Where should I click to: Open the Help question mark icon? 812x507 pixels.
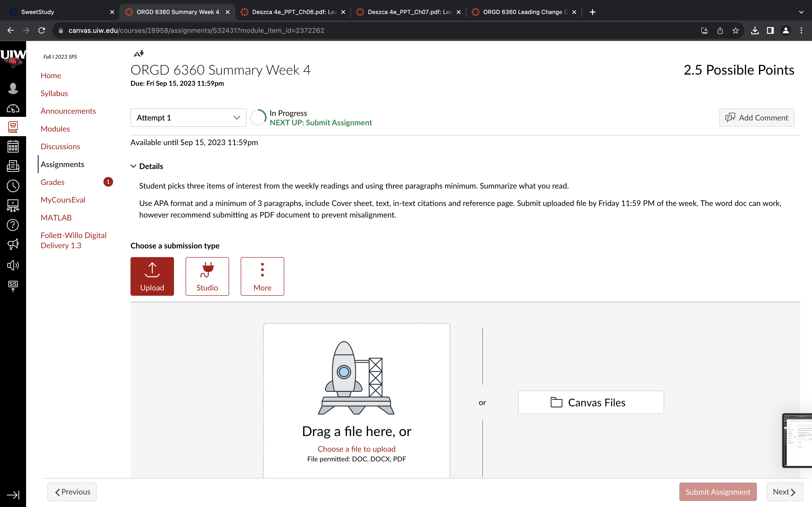(13, 225)
